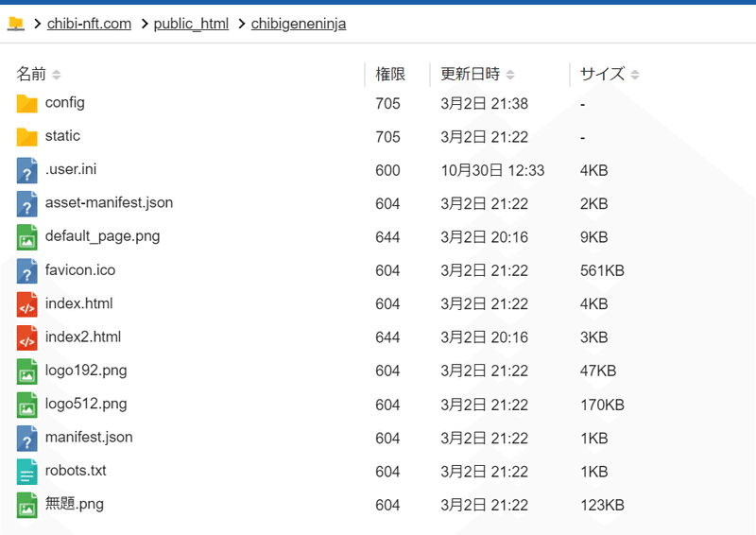The height and width of the screenshot is (535, 756).
Task: Open the static folder icon
Action: (27, 136)
